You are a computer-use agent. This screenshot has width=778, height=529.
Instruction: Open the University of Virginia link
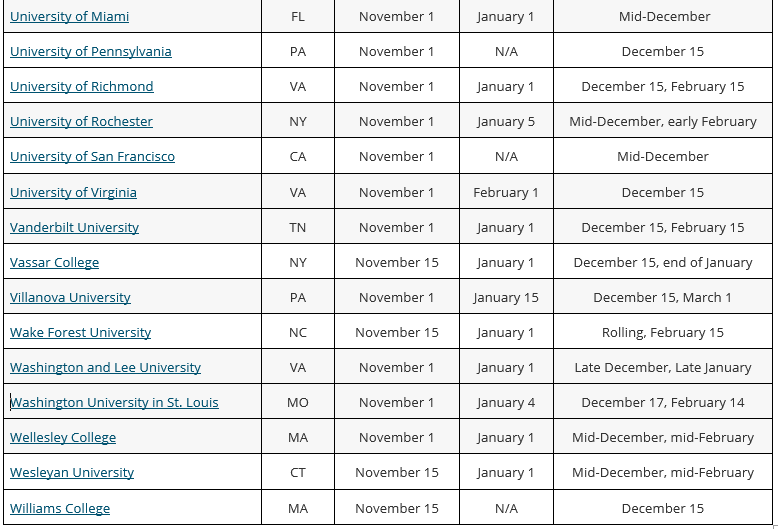[73, 193]
